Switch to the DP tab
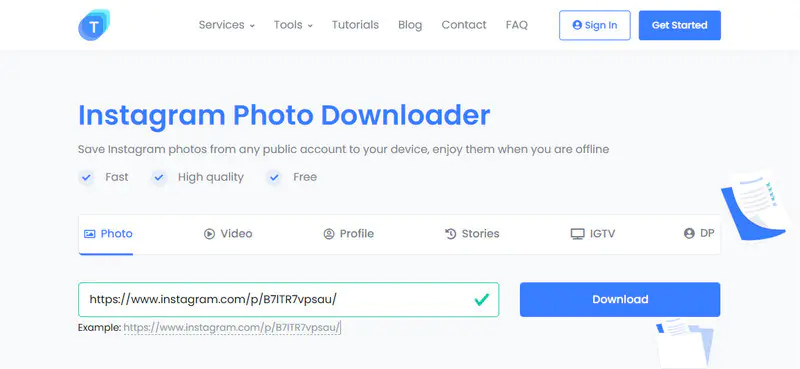 click(699, 233)
